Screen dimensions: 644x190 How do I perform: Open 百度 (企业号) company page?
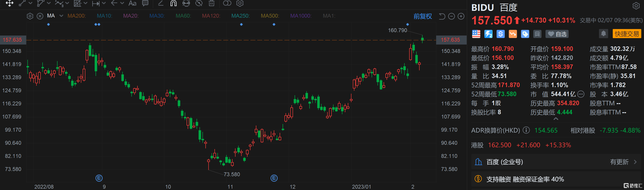pos(556,162)
